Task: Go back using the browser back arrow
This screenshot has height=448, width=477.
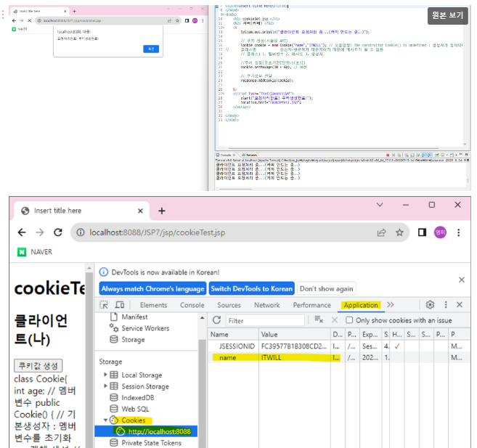Action: 22,232
